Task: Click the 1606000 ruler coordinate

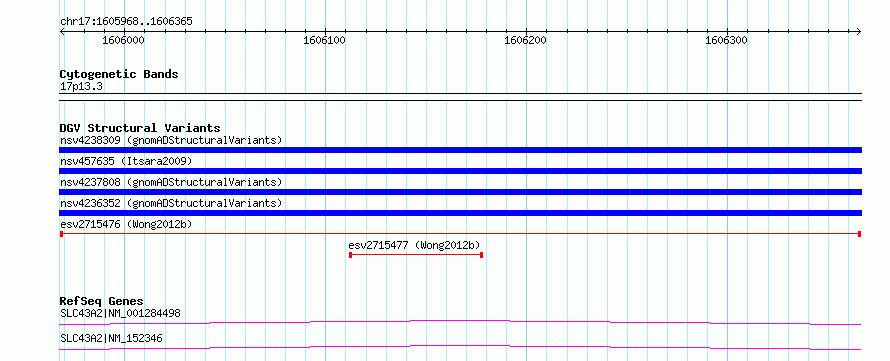Action: click(x=123, y=40)
